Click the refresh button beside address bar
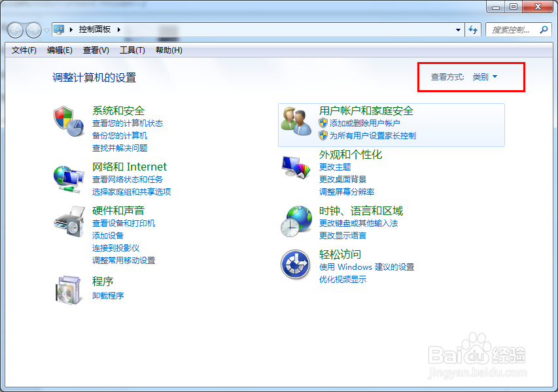 coord(473,30)
